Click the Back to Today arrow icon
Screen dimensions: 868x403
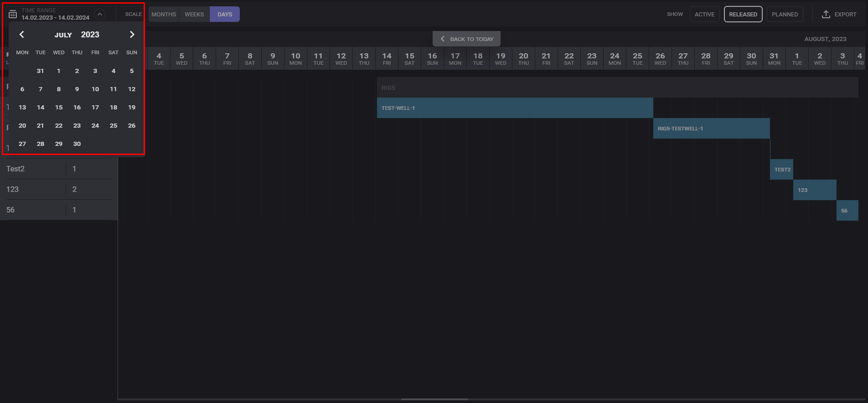[442, 39]
